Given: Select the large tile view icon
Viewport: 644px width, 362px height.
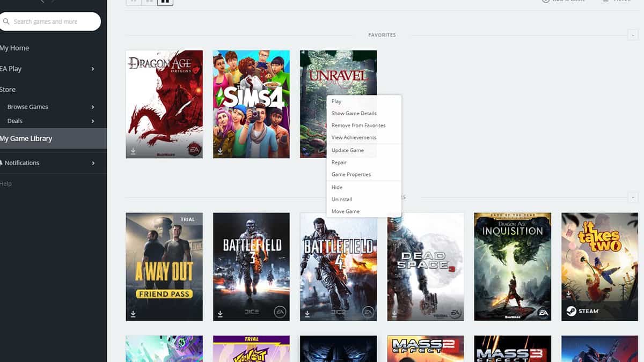Looking at the screenshot, I should (165, 2).
